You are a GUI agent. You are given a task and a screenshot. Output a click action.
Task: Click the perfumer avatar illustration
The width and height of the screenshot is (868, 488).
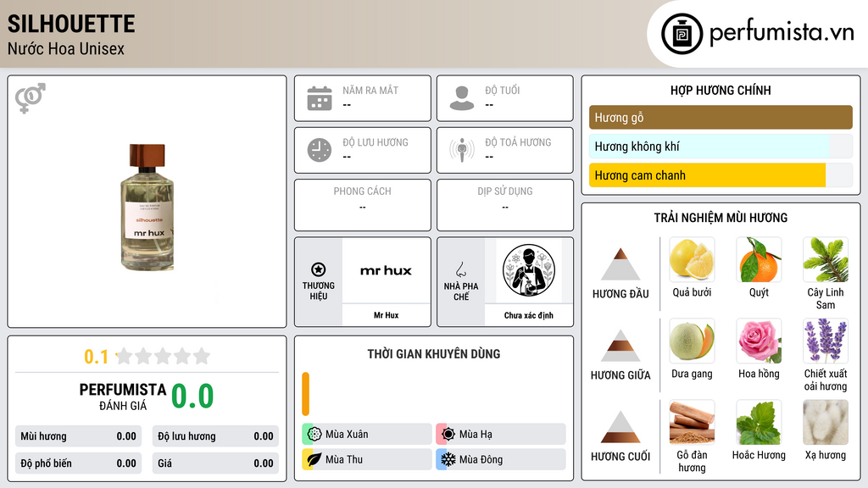coord(529,270)
